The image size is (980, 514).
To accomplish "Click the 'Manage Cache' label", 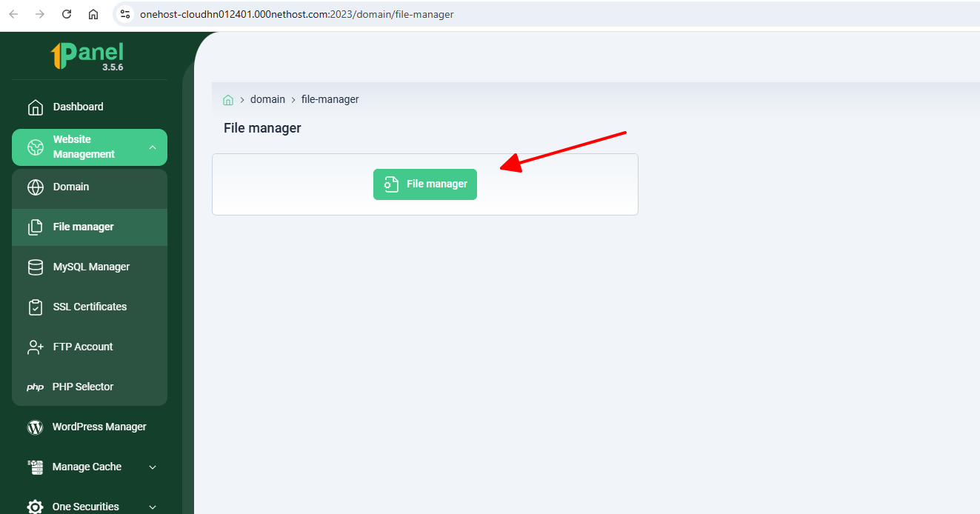I will coord(87,467).
